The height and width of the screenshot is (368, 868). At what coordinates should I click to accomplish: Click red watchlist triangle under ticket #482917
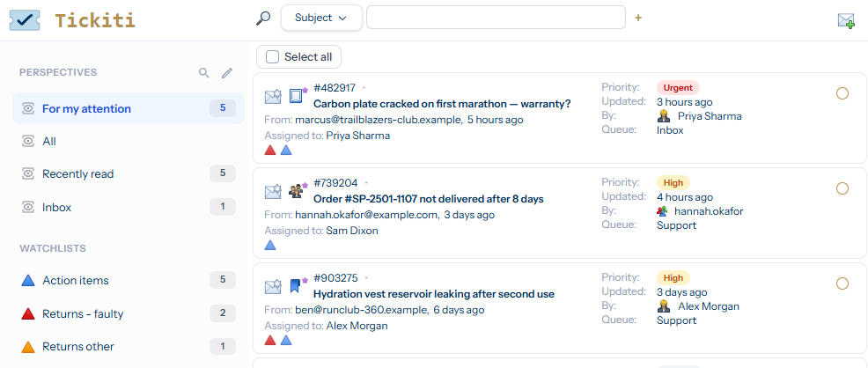tap(270, 150)
